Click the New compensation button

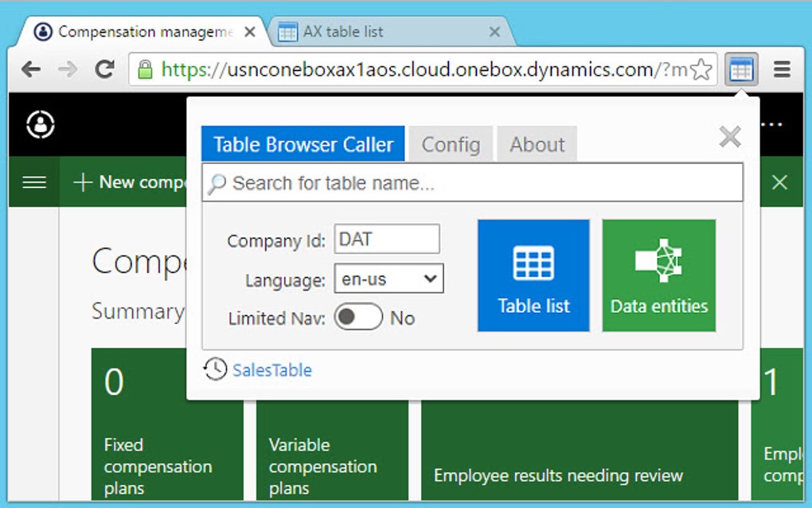pyautogui.click(x=130, y=182)
